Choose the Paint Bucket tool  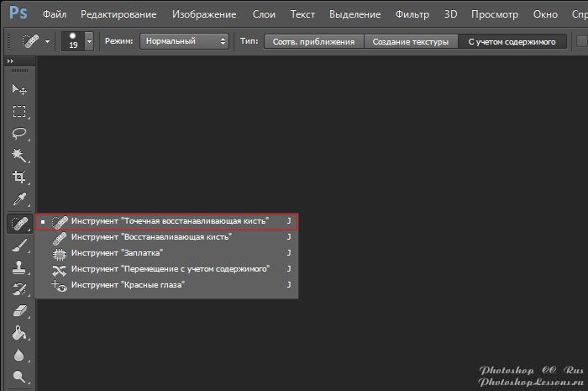point(18,334)
